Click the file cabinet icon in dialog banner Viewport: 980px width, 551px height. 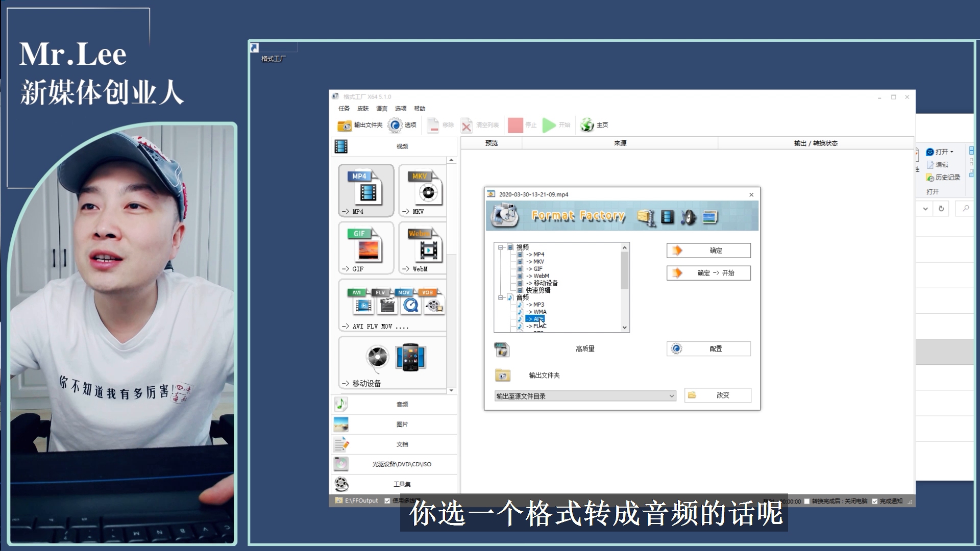point(646,218)
